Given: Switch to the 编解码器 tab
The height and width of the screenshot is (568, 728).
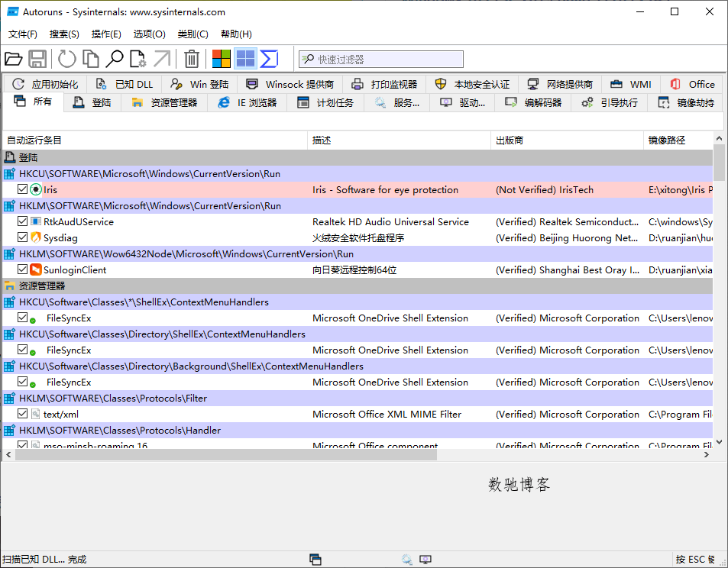Looking at the screenshot, I should point(533,102).
